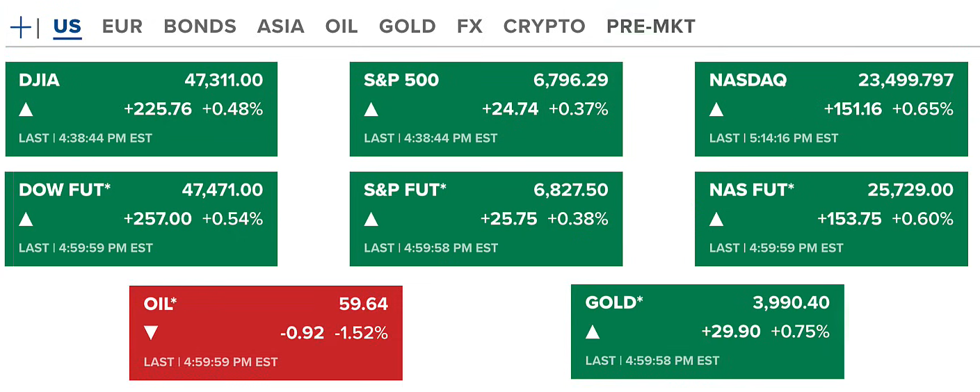
Task: Switch to the EUR markets tab
Action: (122, 26)
